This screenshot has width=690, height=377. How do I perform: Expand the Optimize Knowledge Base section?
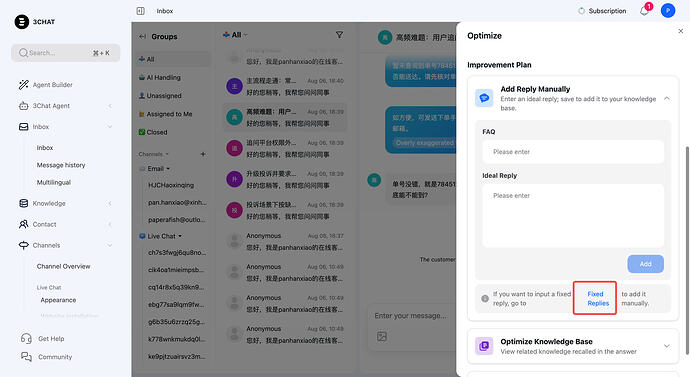667,346
